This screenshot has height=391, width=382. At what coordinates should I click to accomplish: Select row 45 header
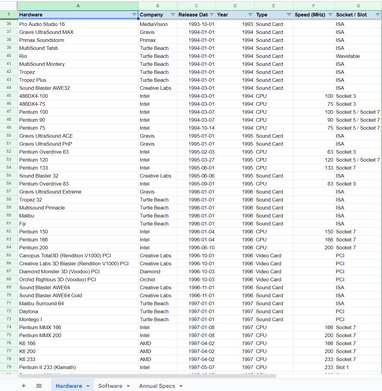click(9, 96)
